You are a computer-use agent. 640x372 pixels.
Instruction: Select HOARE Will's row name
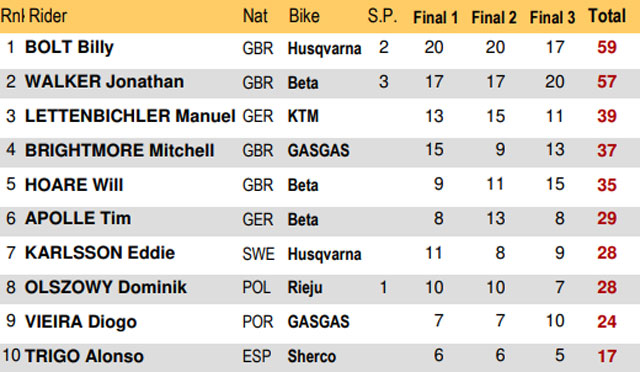click(x=74, y=185)
